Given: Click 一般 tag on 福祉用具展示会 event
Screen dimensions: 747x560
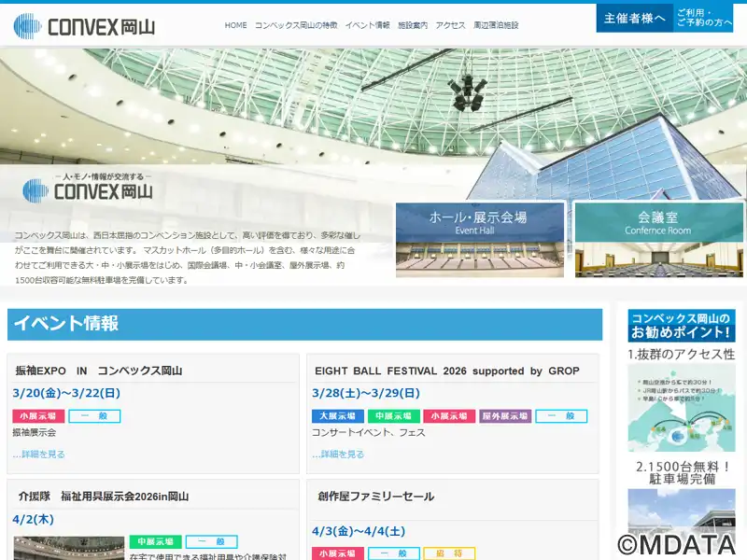Looking at the screenshot, I should (x=212, y=542).
